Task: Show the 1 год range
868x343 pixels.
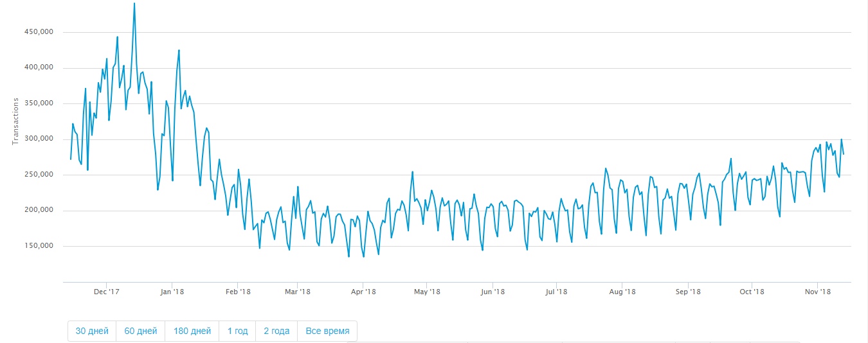Action: 237,331
